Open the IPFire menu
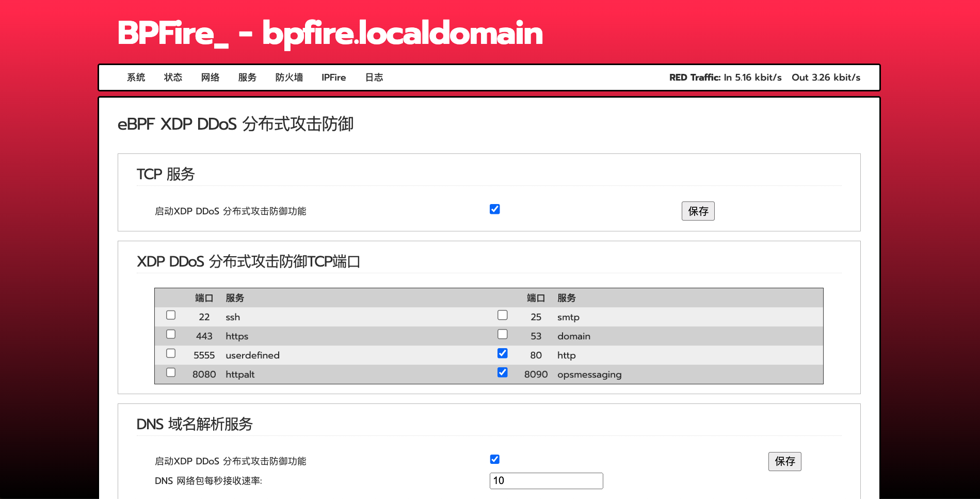980x499 pixels. (333, 77)
